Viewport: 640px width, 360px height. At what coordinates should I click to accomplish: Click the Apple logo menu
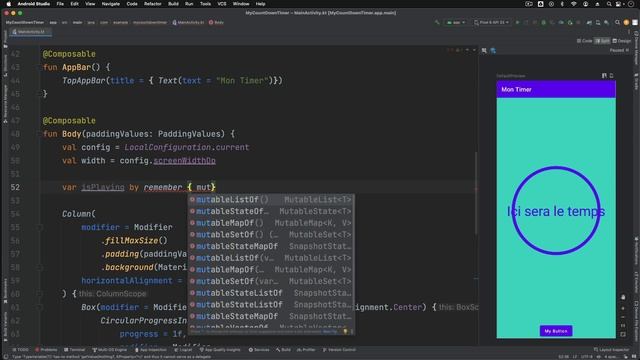point(8,4)
